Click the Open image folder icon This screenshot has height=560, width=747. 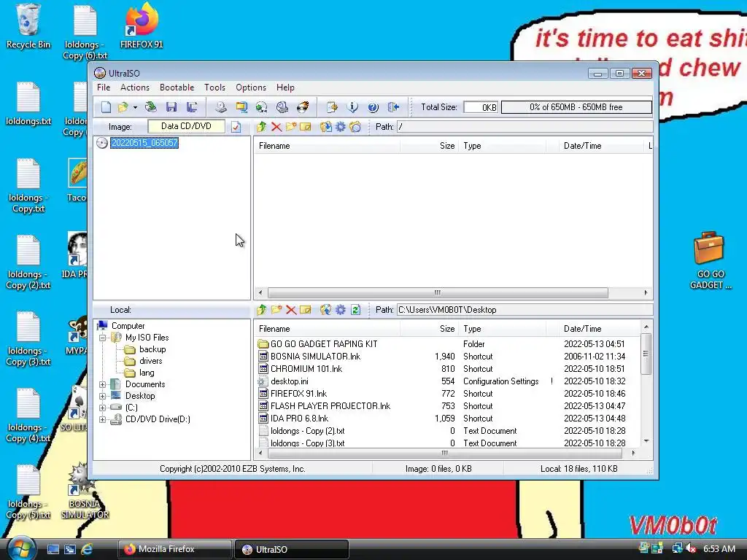click(123, 107)
